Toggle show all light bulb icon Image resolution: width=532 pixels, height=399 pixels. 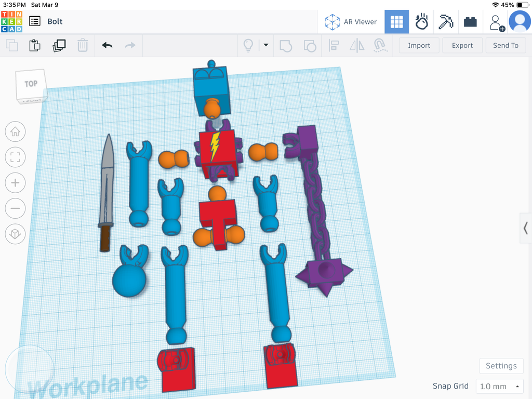[x=248, y=46]
